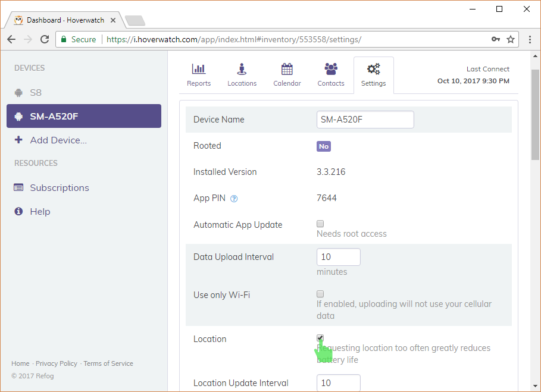Click the browser reload icon
Image resolution: width=541 pixels, height=392 pixels.
pyautogui.click(x=45, y=39)
